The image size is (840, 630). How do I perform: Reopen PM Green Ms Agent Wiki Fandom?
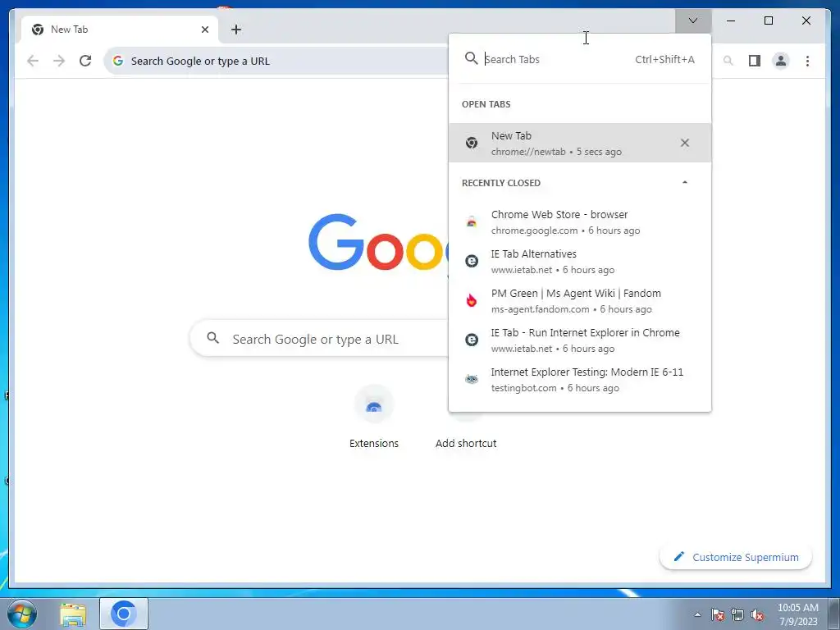pos(580,300)
